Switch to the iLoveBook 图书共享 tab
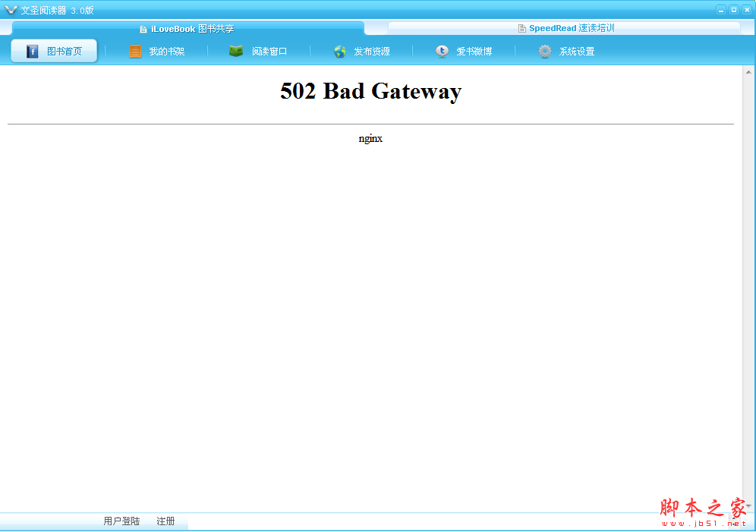This screenshot has height=532, width=756. pos(188,28)
